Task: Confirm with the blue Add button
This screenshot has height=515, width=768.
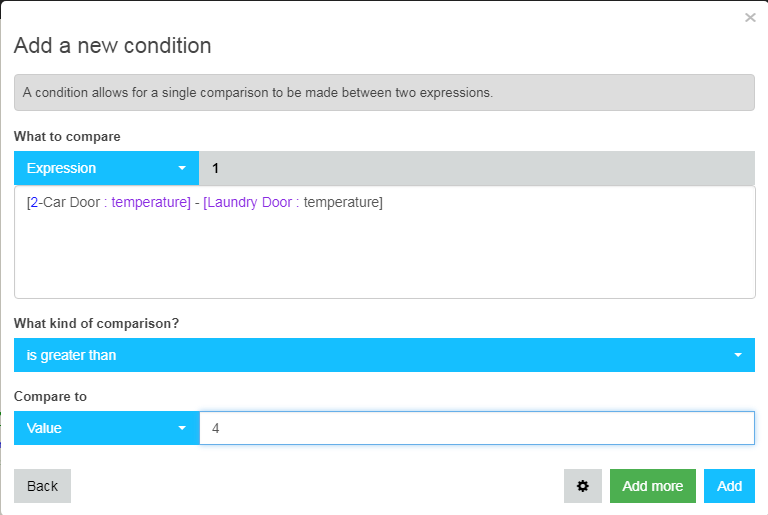Action: [729, 486]
